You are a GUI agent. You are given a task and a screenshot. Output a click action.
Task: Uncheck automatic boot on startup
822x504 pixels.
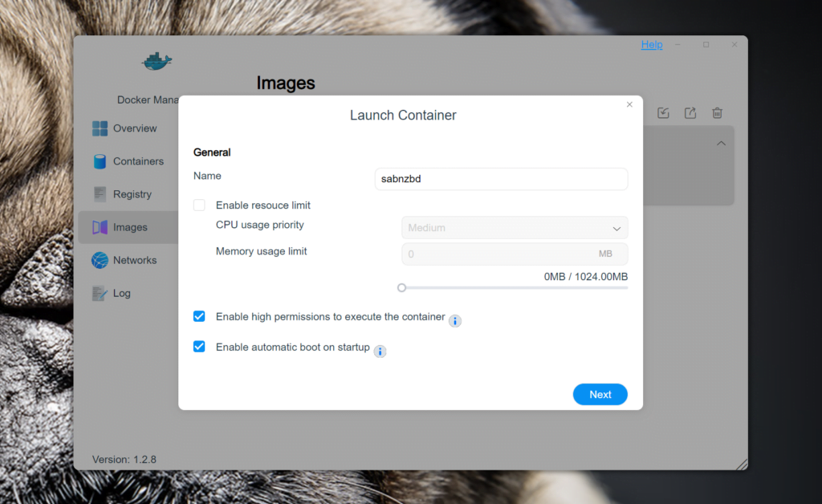tap(199, 348)
